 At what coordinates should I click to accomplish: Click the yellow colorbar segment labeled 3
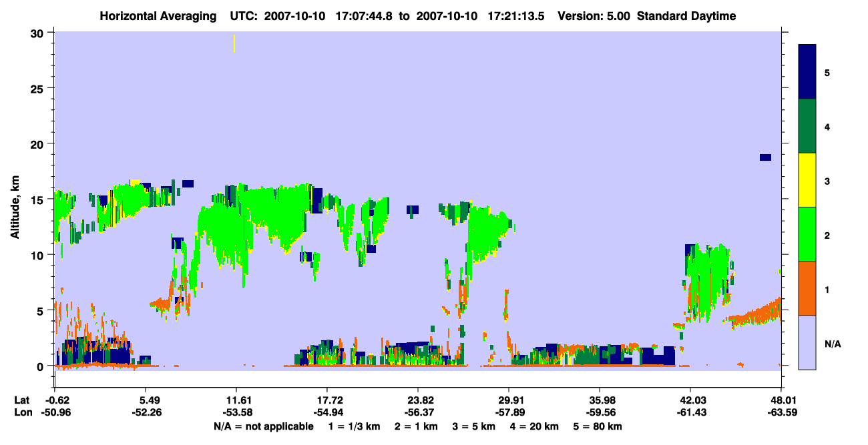[x=807, y=180]
